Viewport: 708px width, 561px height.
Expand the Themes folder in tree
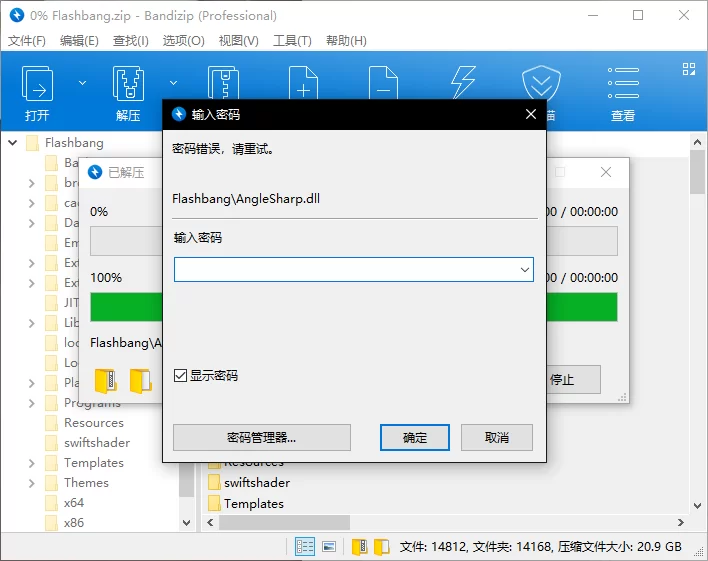click(31, 483)
